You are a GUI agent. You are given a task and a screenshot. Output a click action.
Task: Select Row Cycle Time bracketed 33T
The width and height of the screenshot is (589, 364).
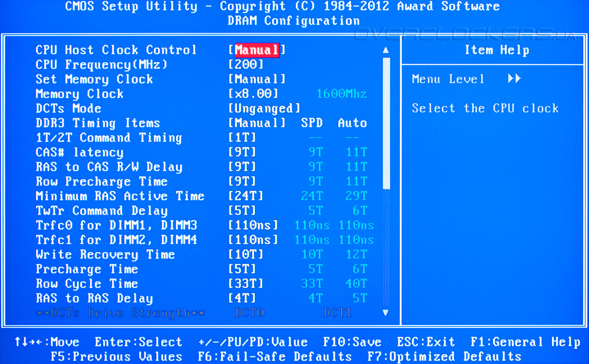(x=246, y=285)
